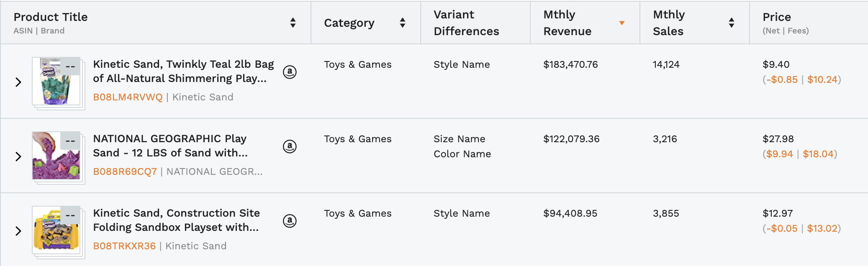Click the Price column header

777,17
